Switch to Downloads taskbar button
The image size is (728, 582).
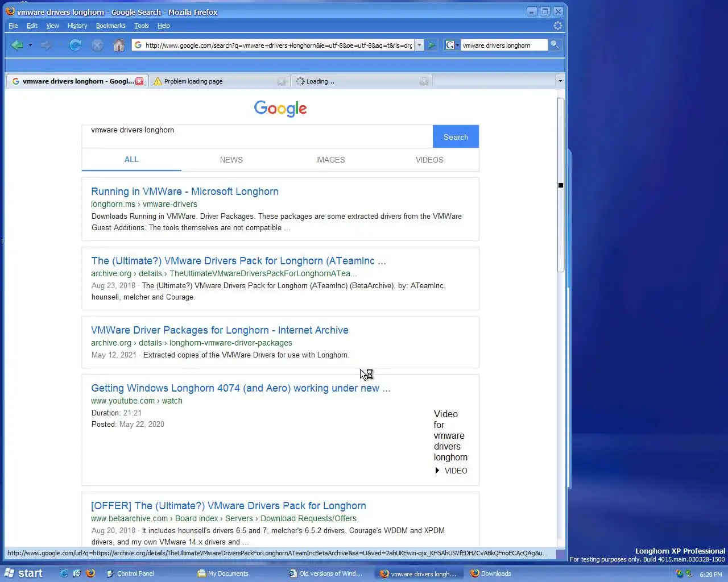click(x=511, y=573)
